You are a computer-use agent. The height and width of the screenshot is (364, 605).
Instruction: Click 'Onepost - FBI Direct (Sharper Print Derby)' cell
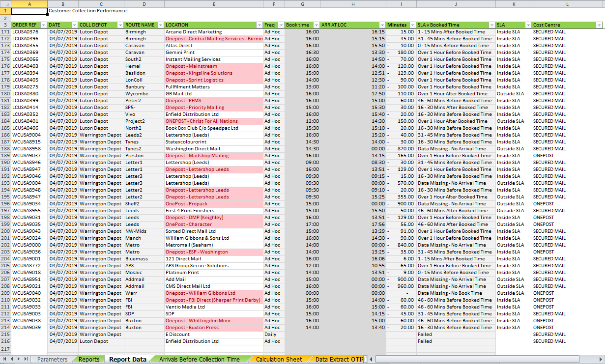point(214,300)
